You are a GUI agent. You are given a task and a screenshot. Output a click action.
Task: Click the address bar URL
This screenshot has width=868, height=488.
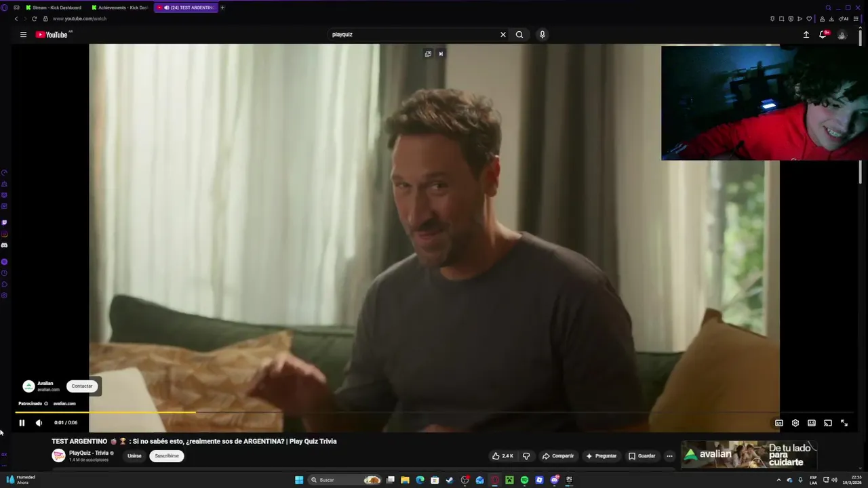(x=79, y=19)
